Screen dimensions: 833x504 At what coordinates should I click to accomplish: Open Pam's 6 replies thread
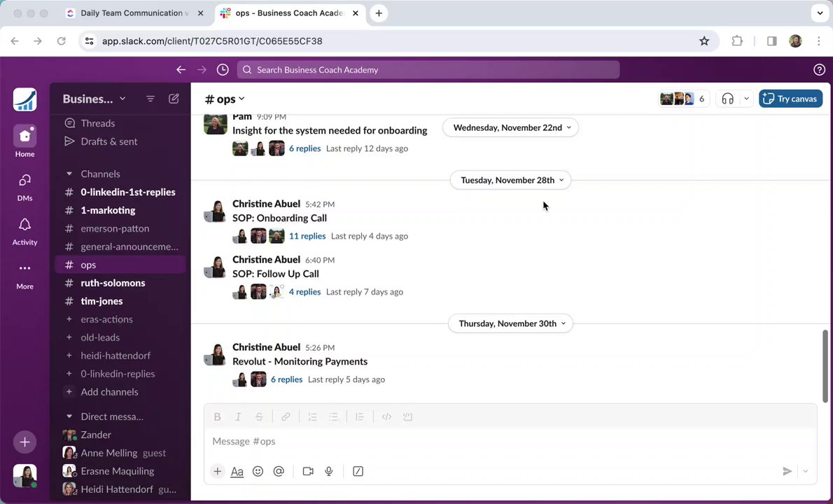(x=305, y=148)
